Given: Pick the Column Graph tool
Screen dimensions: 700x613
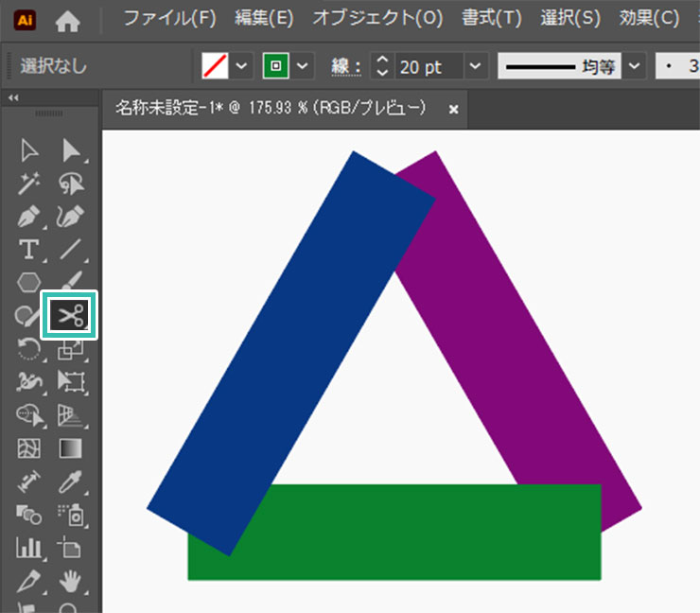Looking at the screenshot, I should pos(29,547).
